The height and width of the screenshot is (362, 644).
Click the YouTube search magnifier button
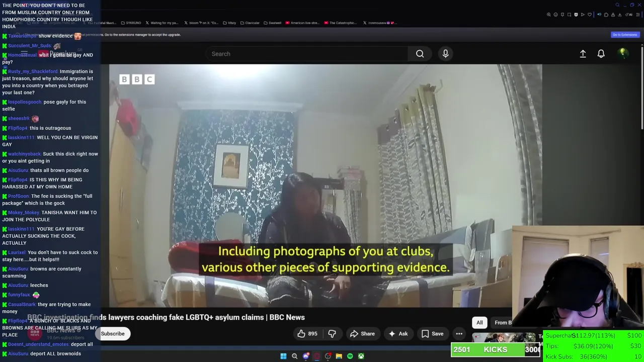(x=420, y=54)
